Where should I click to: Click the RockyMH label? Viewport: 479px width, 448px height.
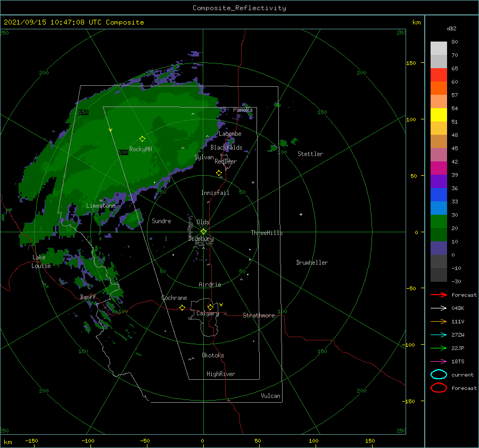pos(141,149)
